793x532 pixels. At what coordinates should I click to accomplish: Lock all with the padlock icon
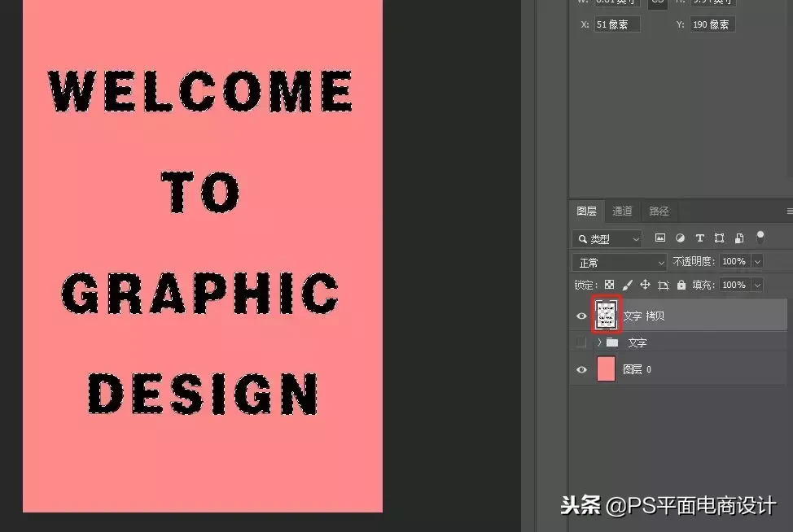point(681,285)
